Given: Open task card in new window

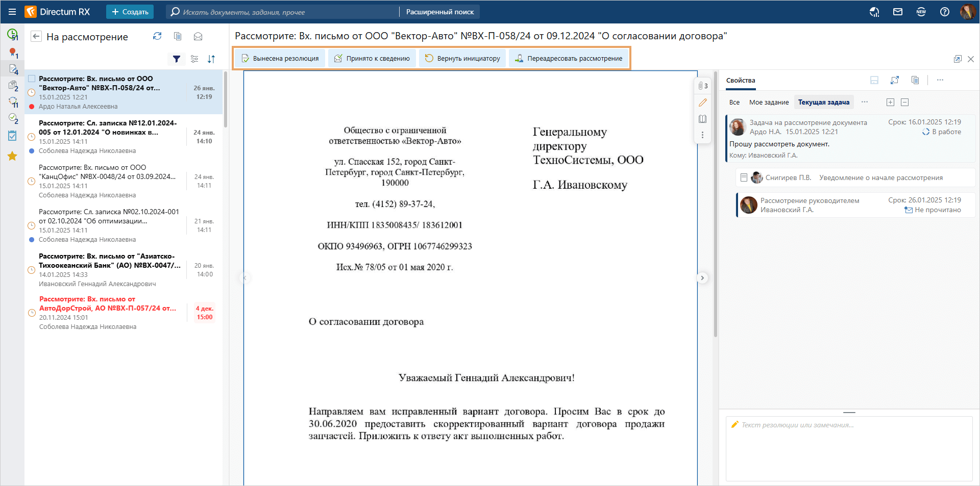Looking at the screenshot, I should coord(958,59).
